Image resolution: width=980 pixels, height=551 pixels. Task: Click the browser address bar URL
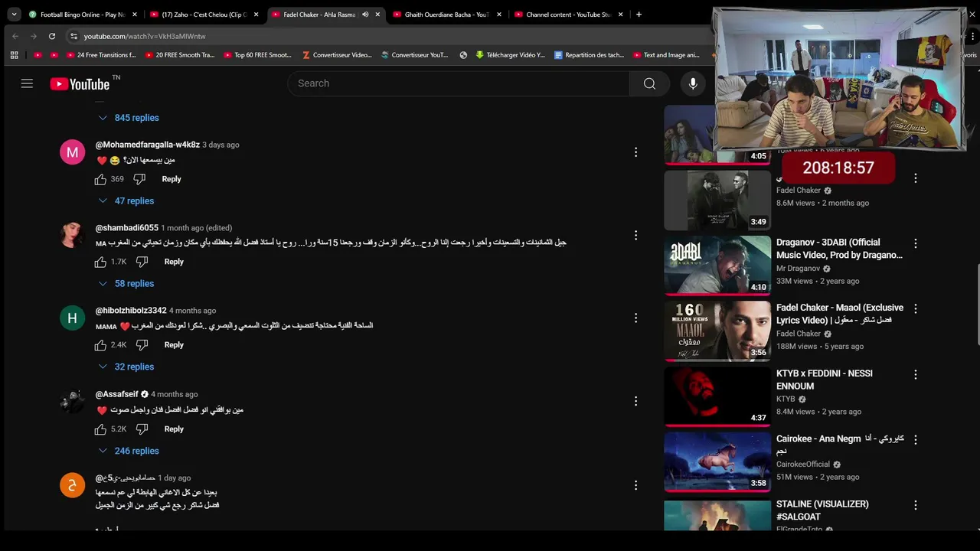click(145, 36)
